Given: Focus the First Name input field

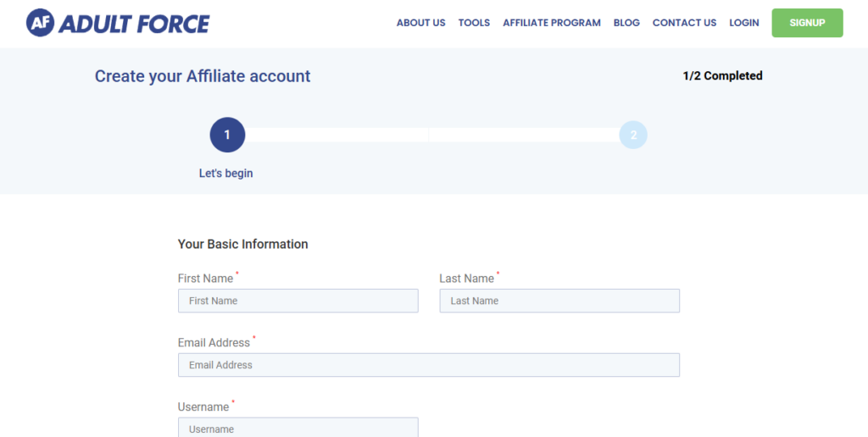Looking at the screenshot, I should tap(298, 301).
